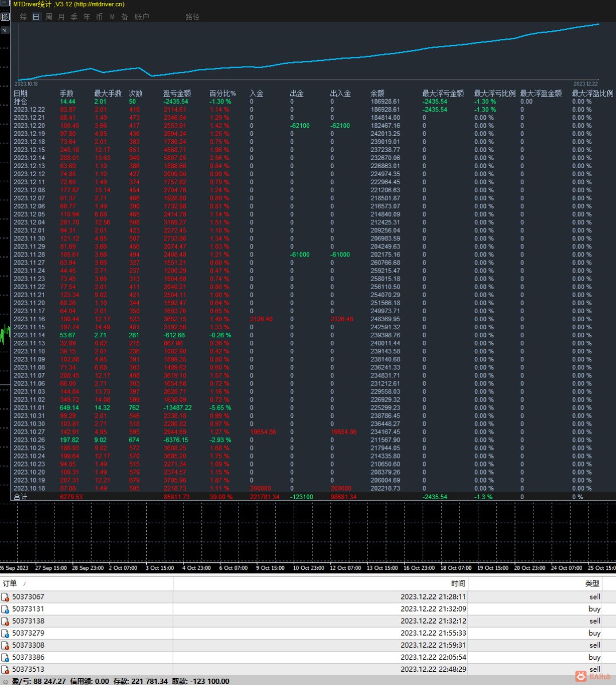Click the 19654.86 deposit in 入金 column

(x=263, y=432)
